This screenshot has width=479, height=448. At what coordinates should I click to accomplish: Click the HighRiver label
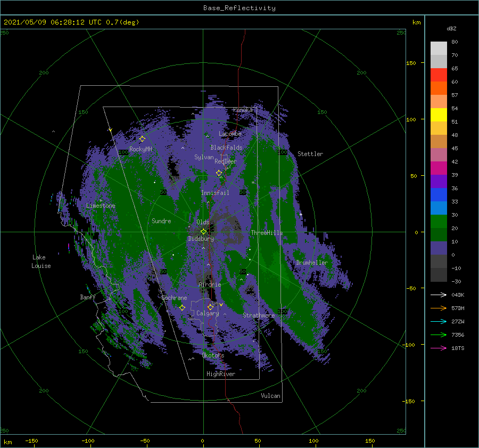click(x=221, y=374)
